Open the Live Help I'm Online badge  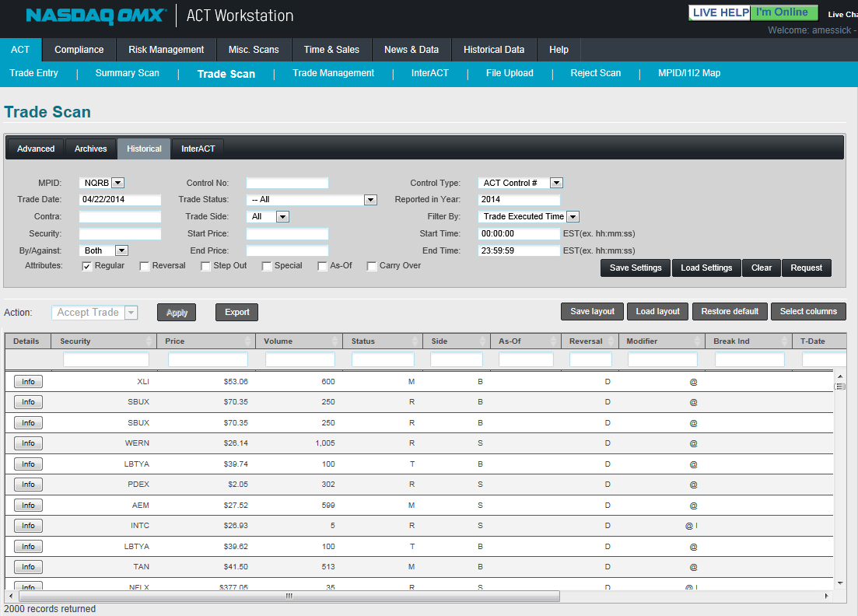point(753,12)
